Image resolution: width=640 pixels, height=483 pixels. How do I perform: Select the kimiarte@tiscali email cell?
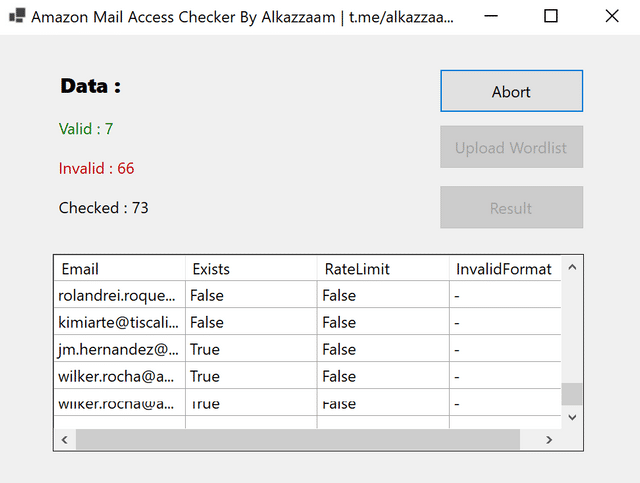[120, 322]
